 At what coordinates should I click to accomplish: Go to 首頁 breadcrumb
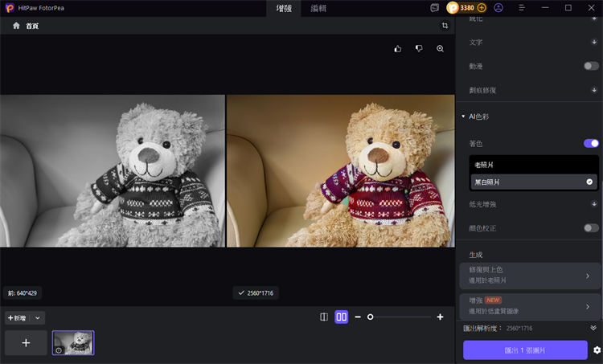[x=32, y=26]
